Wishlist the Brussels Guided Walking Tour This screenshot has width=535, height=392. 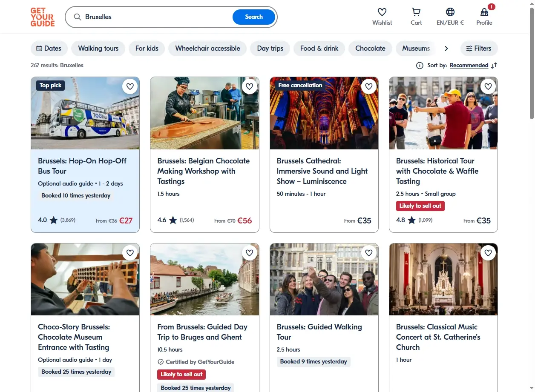click(x=368, y=253)
